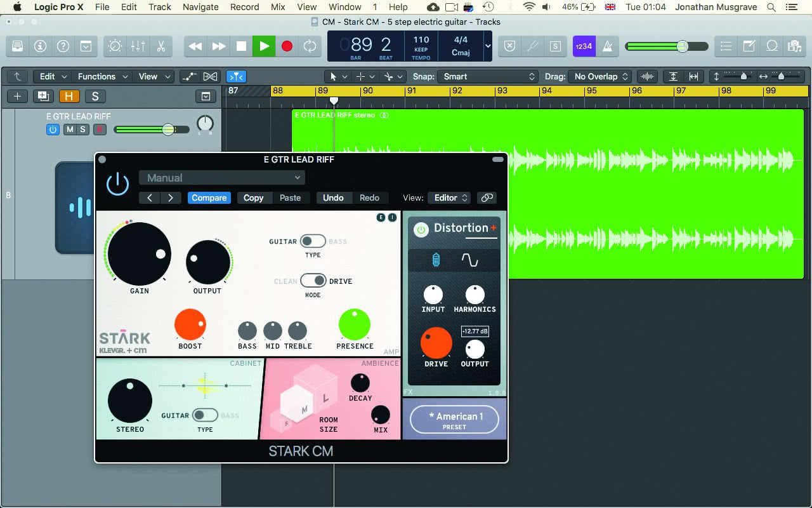Open the Library panel icon
The height and width of the screenshot is (508, 812).
pos(17,46)
